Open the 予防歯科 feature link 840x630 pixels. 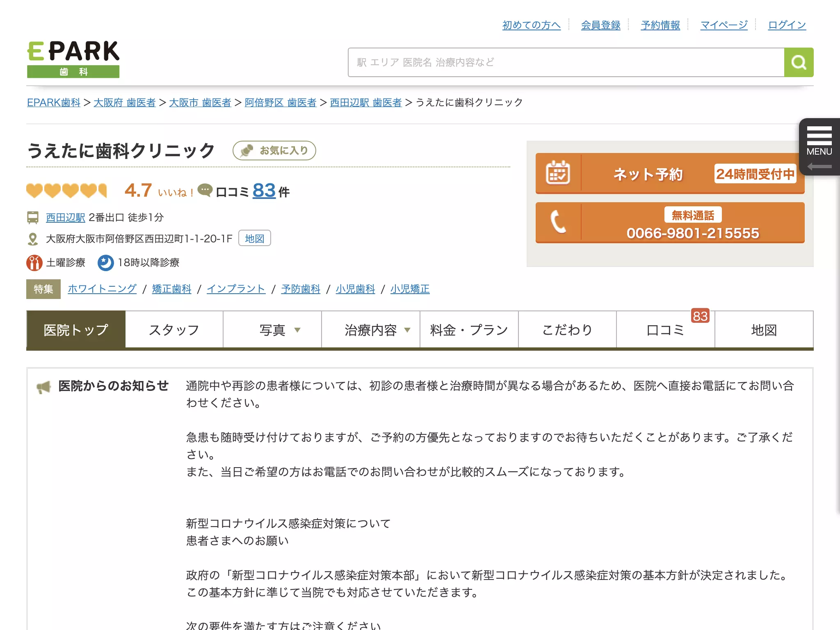point(301,289)
